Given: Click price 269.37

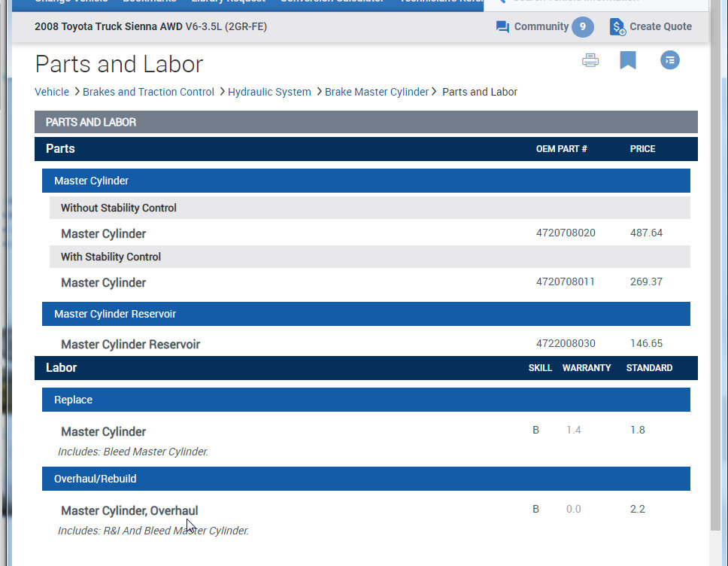Looking at the screenshot, I should coord(646,281).
